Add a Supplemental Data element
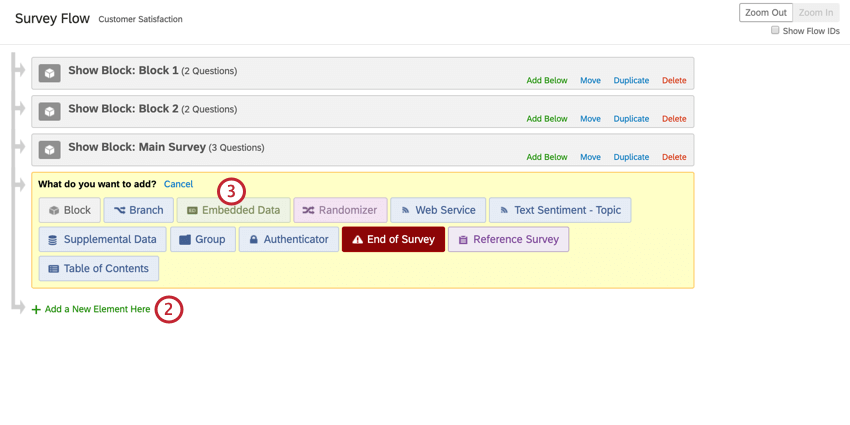850x425 pixels. 103,239
